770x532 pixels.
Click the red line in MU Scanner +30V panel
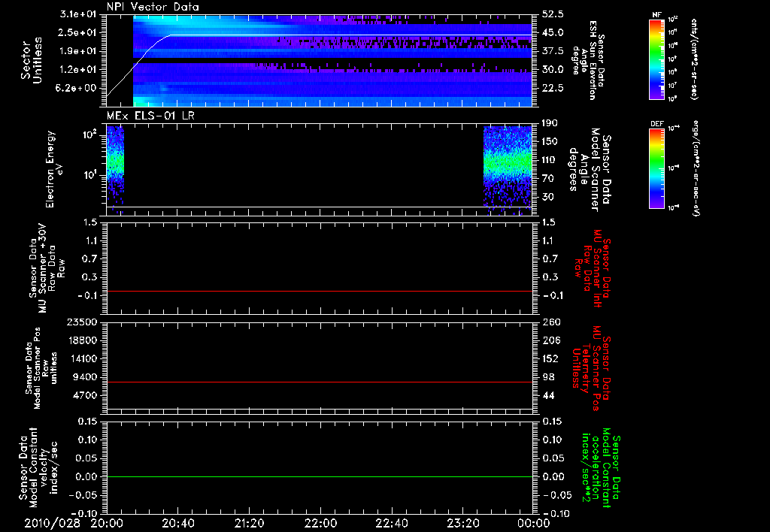click(320, 291)
